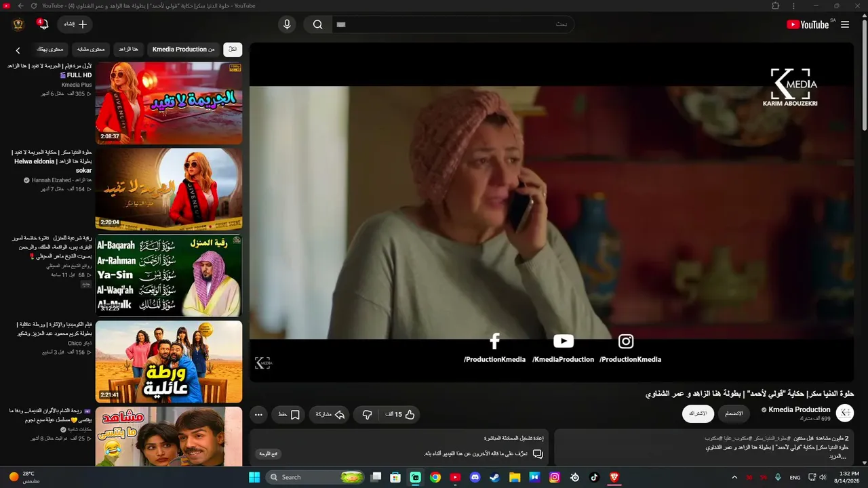Open TikTok from the taskbar
The width and height of the screenshot is (868, 488).
point(594,477)
